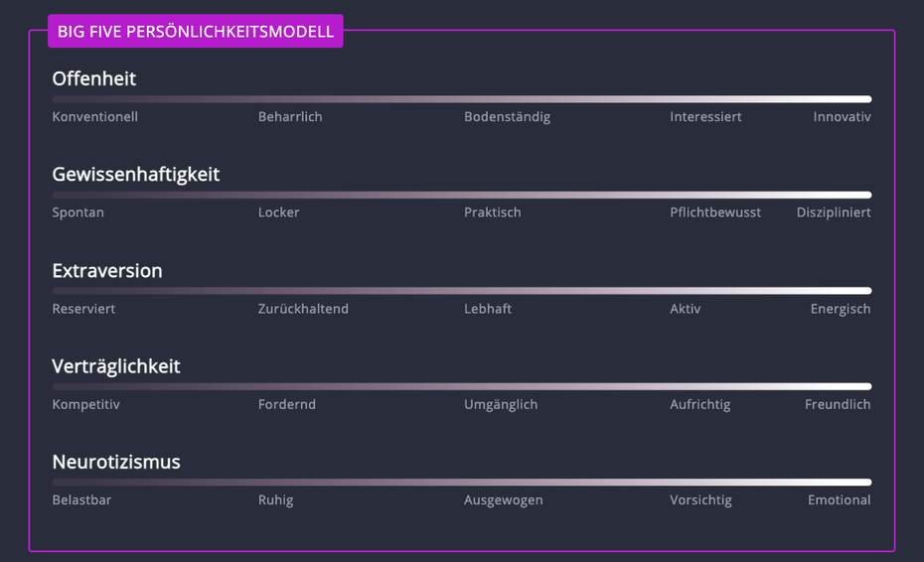The width and height of the screenshot is (924, 562).
Task: Pick the Diszipliniert label under Gewissenhaftigkeit
Action: [x=834, y=212]
